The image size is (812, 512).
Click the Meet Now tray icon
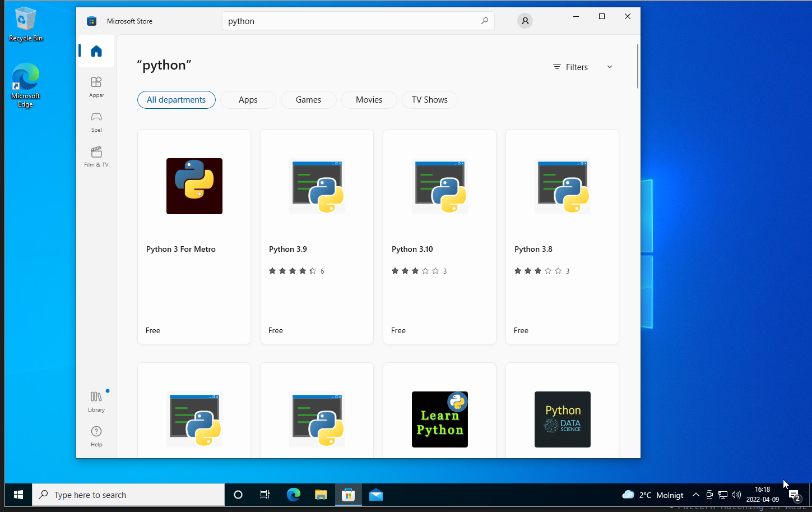[709, 495]
